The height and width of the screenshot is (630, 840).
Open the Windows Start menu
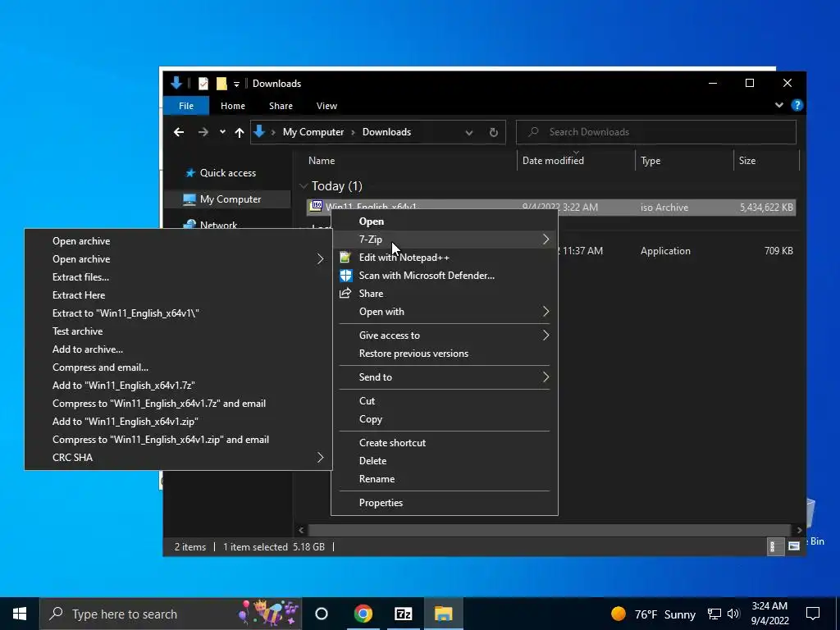[20, 614]
